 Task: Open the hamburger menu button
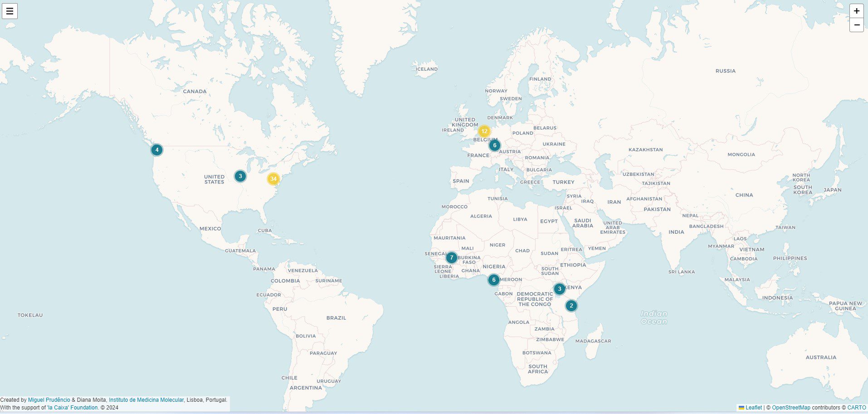pos(10,11)
